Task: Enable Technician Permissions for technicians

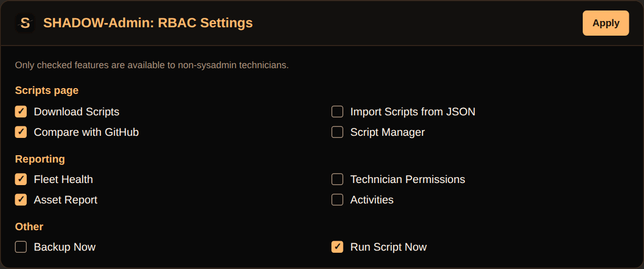Action: click(x=337, y=179)
